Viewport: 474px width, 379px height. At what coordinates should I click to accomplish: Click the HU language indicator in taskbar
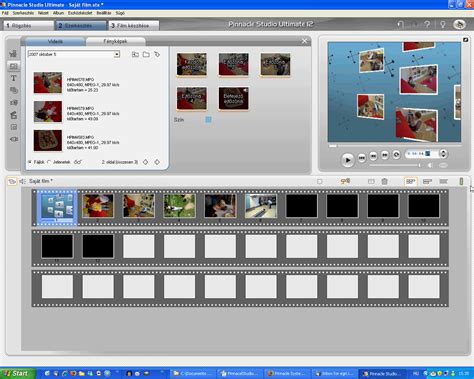point(416,374)
